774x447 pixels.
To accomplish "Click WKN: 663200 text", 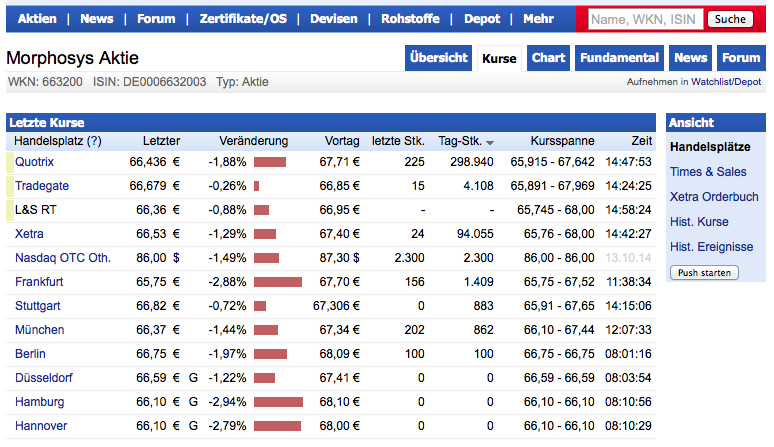I will click(45, 82).
